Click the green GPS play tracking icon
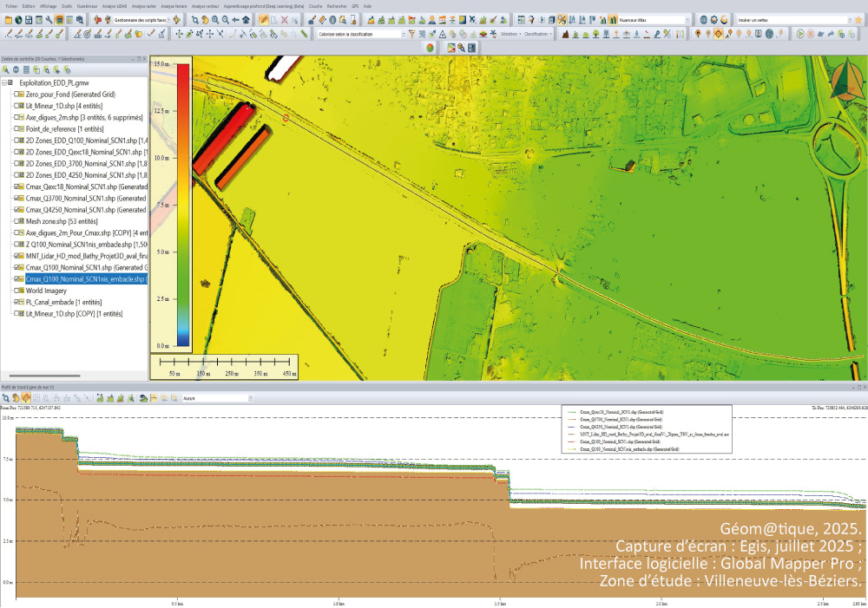 coord(801,34)
